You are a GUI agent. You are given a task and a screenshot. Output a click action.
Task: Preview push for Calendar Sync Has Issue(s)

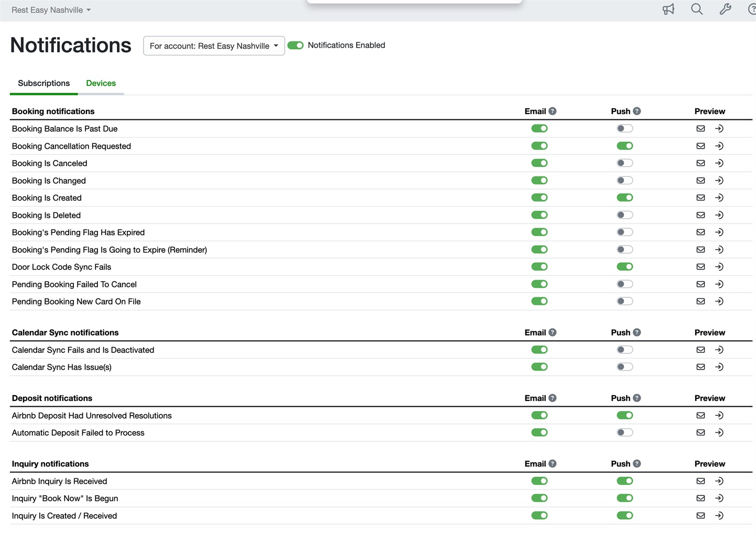click(719, 367)
